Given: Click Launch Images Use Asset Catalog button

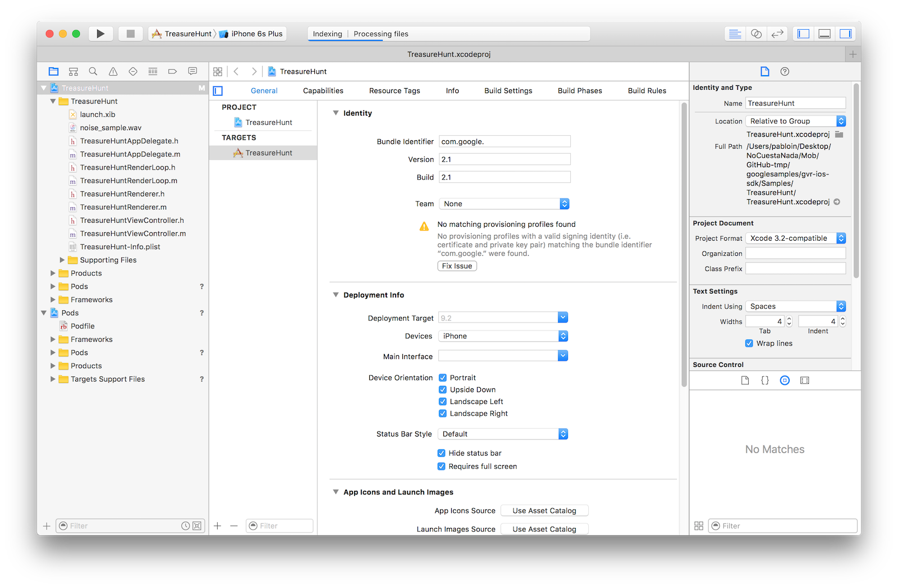Looking at the screenshot, I should point(544,529).
